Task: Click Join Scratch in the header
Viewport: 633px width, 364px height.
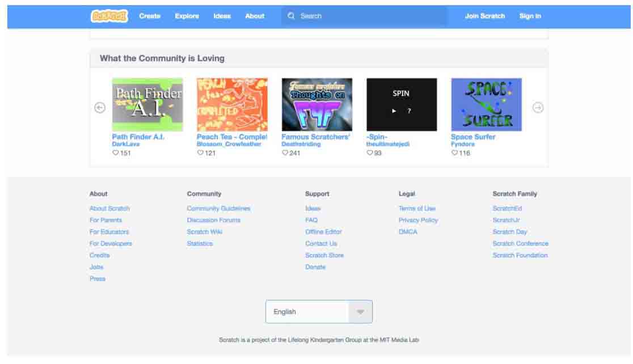Action: click(485, 16)
